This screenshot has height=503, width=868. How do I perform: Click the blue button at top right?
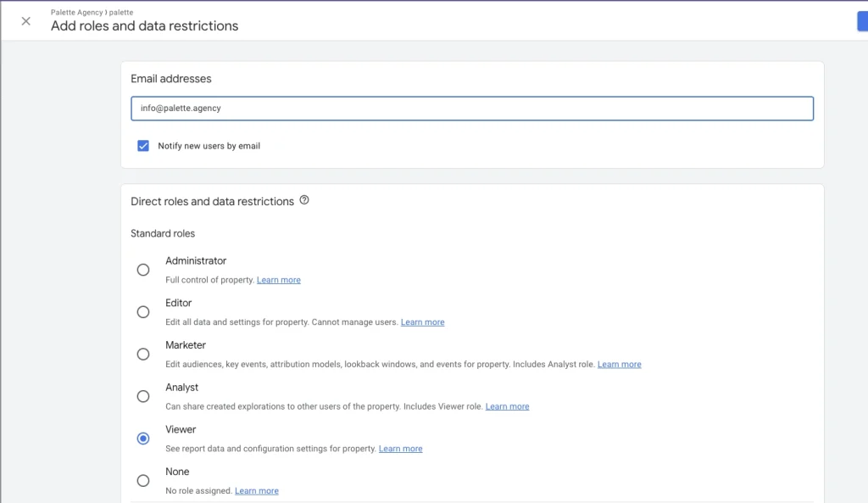click(x=862, y=21)
